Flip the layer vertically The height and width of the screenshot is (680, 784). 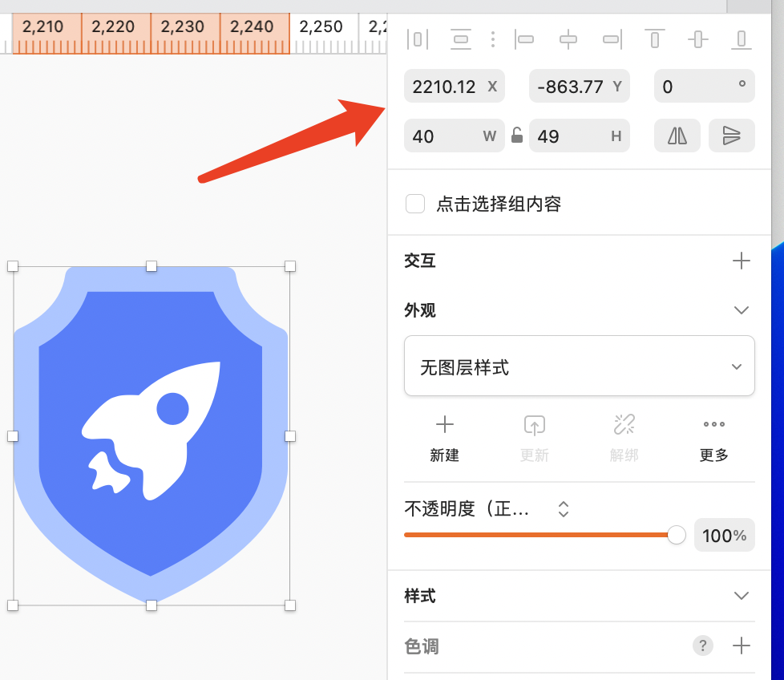coord(731,136)
